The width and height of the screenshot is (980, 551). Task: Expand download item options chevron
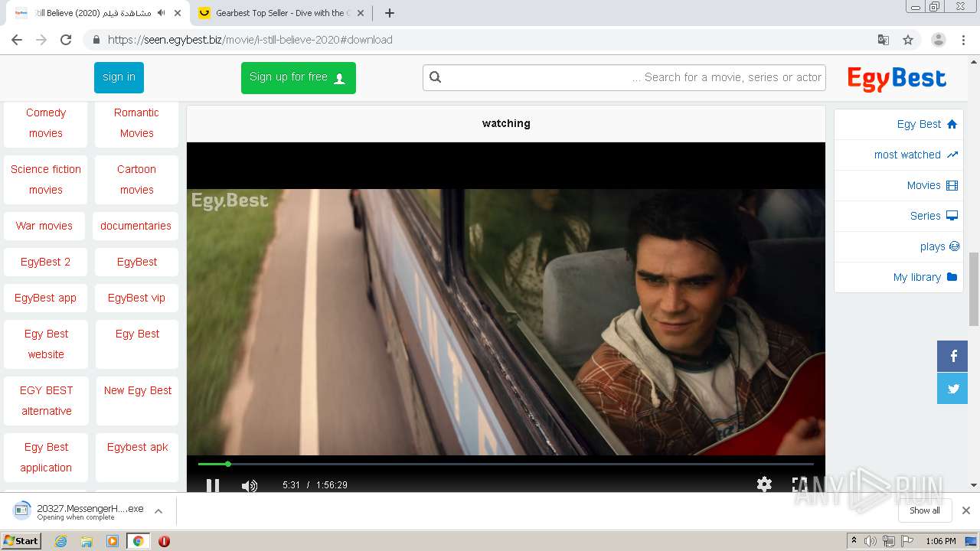pyautogui.click(x=158, y=511)
